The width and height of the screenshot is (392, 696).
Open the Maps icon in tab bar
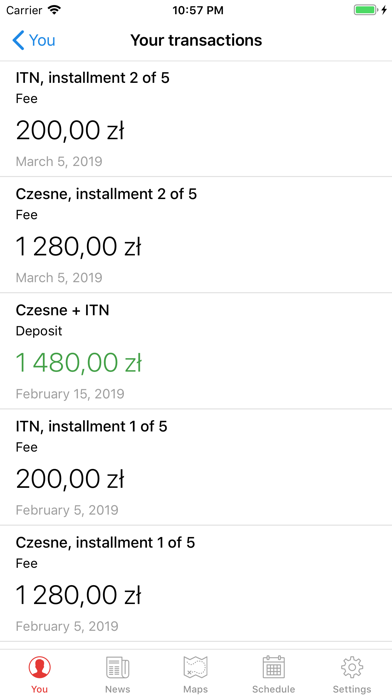click(196, 667)
